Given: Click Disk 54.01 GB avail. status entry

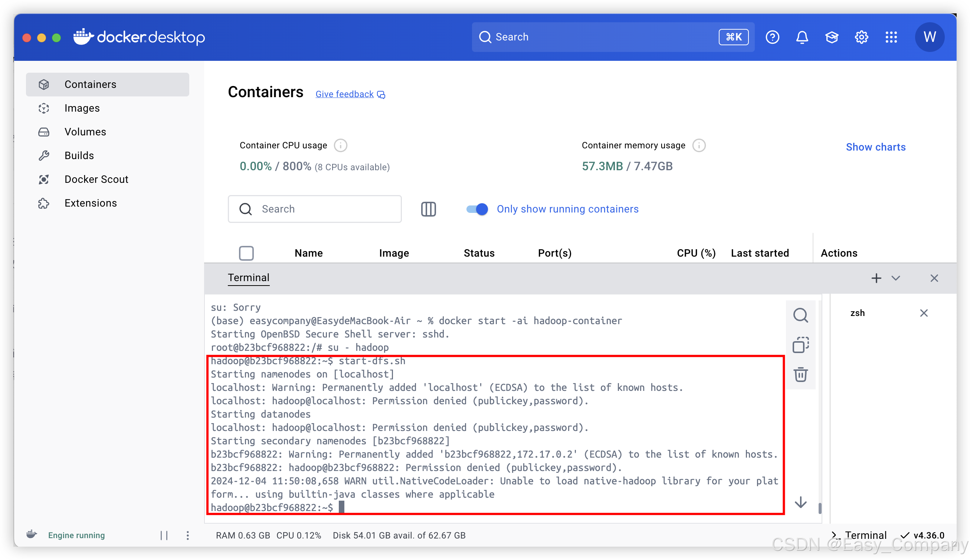Looking at the screenshot, I should click(399, 536).
